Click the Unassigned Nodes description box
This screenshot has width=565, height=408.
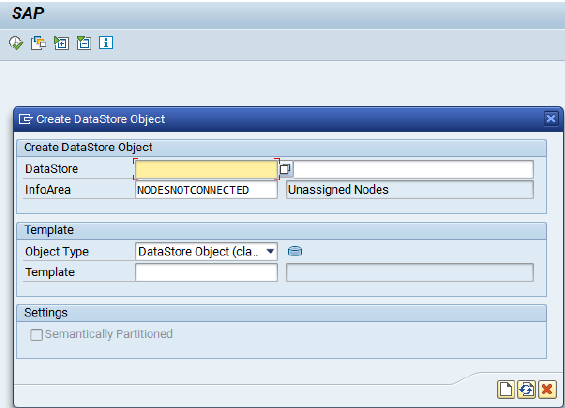coord(410,190)
